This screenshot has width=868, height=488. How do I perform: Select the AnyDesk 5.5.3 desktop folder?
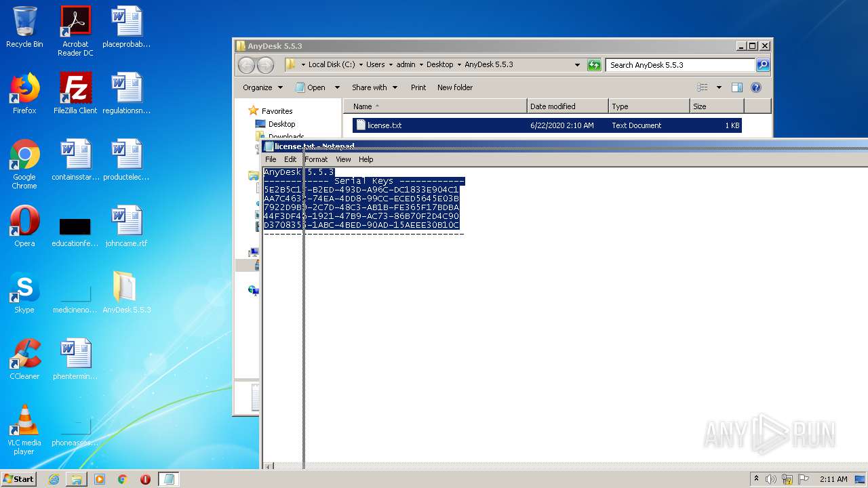click(126, 293)
